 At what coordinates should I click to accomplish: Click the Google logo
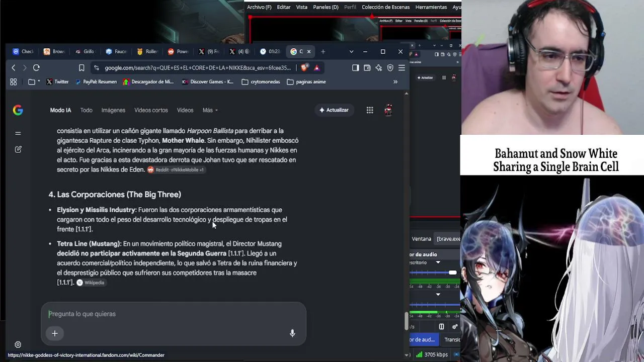pyautogui.click(x=18, y=110)
